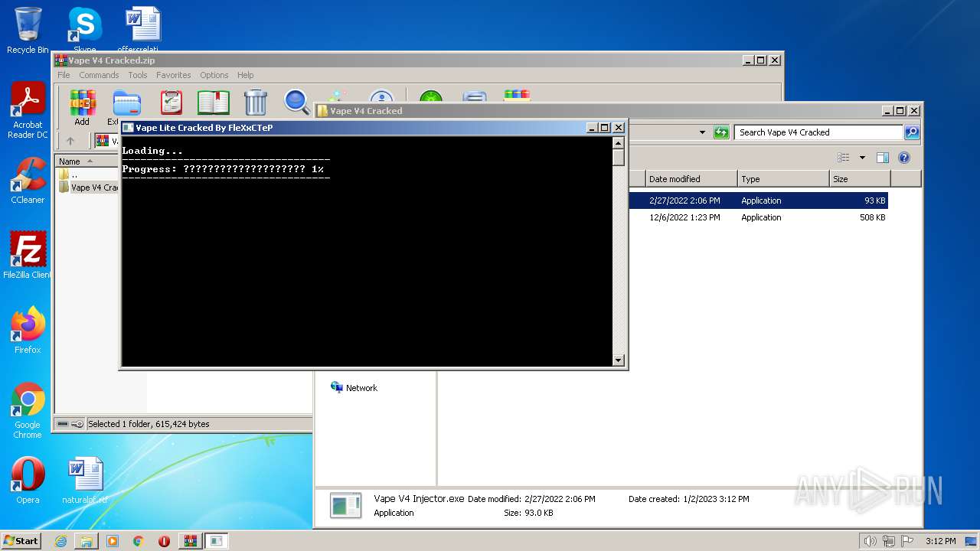Open WinRAR File menu

pyautogui.click(x=64, y=75)
